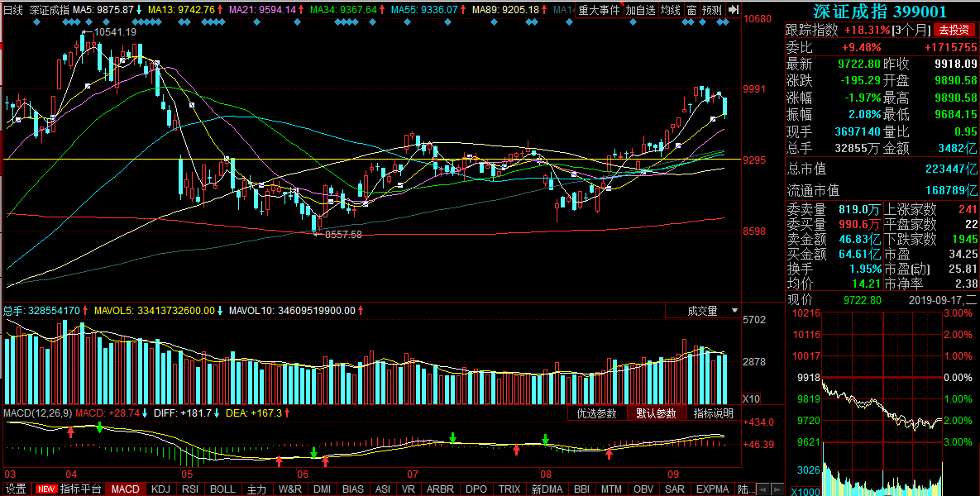980x496 pixels.
Task: Click the MA5: 9875.87 legend value
Action: [103, 10]
